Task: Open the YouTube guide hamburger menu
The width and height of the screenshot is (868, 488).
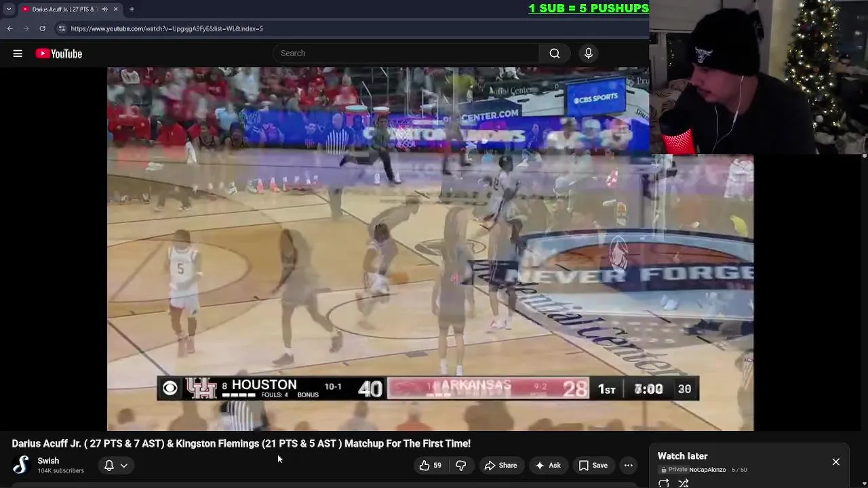Action: coord(18,54)
